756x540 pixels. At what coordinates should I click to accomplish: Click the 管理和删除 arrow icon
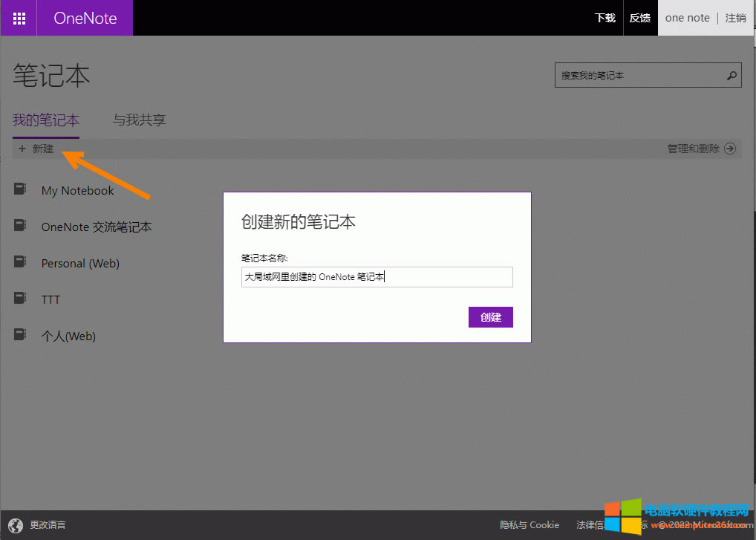tap(730, 149)
